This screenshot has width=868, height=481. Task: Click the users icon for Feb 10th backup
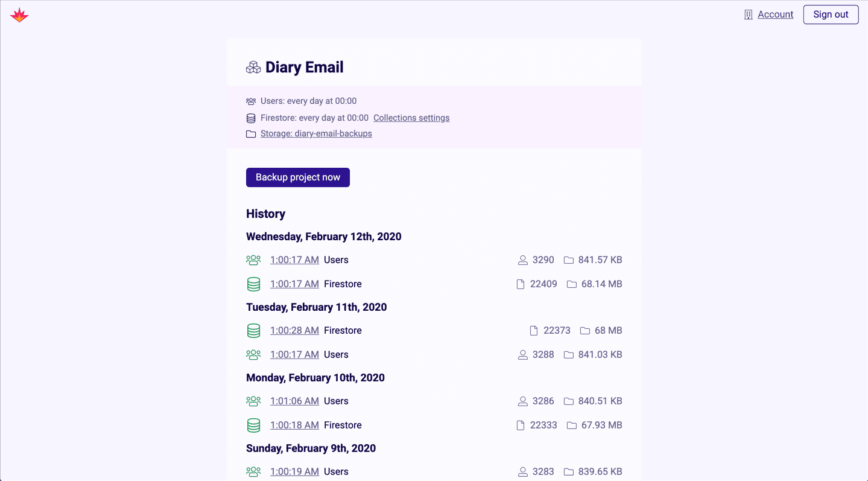pos(253,401)
